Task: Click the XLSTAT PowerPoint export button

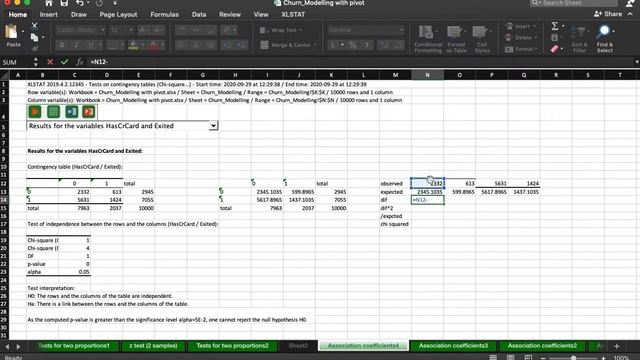Action: [89, 112]
